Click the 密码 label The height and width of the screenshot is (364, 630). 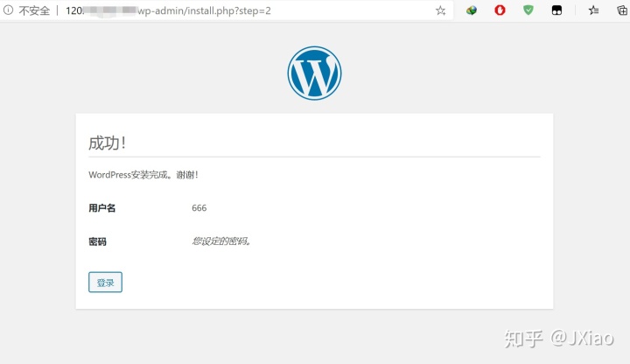[x=98, y=241]
